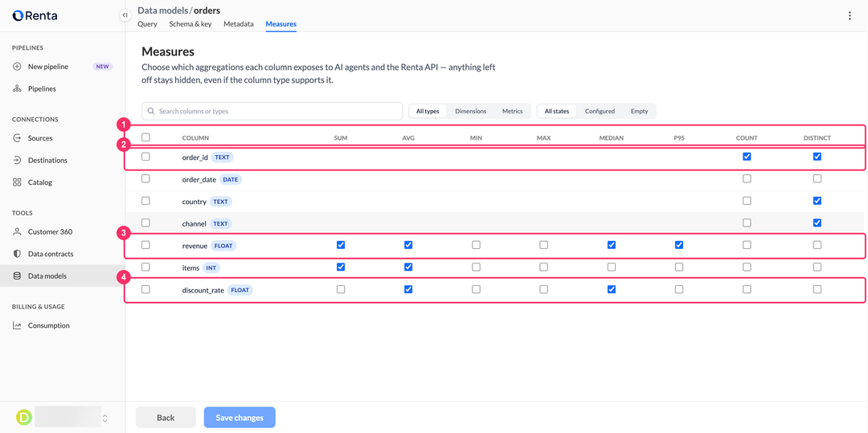Enable MEDIAN for items
Viewport: 868px width, 433px height.
[612, 267]
